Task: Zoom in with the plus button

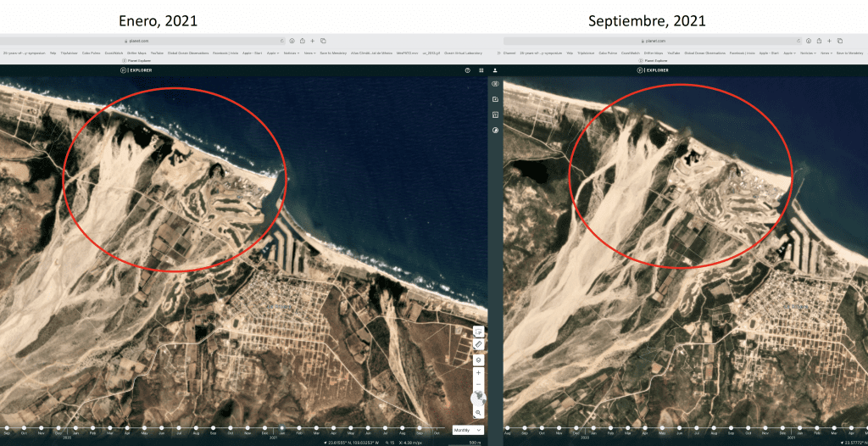Action: tap(478, 373)
